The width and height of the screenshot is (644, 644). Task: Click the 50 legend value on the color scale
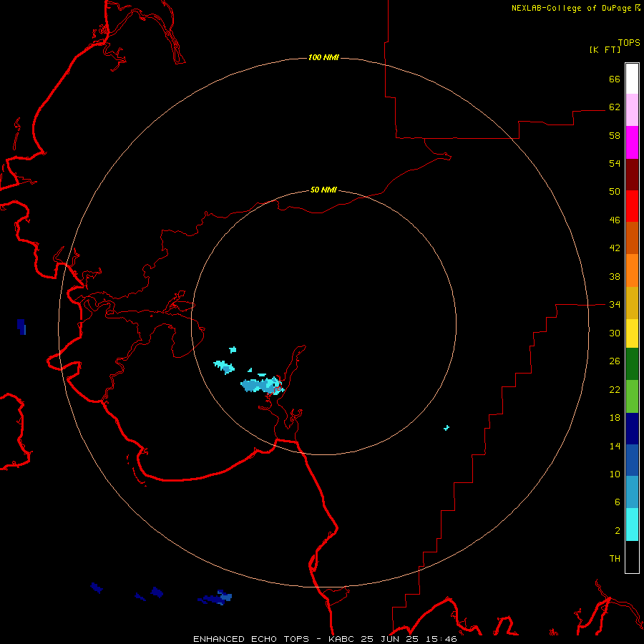tap(615, 192)
